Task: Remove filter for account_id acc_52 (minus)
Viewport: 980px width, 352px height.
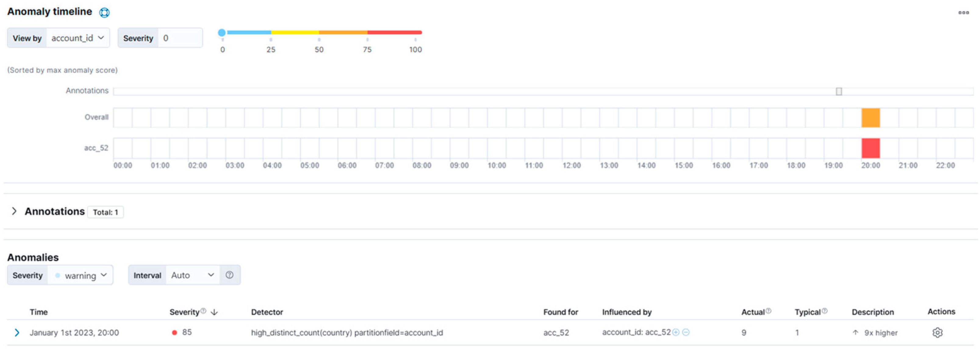Action: point(686,332)
